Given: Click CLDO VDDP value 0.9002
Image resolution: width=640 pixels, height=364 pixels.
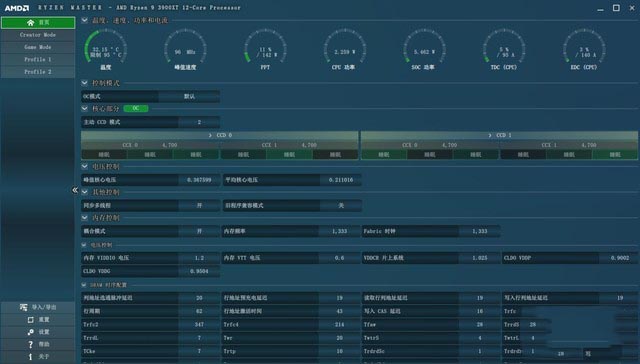Looking at the screenshot, I should coord(620,258).
